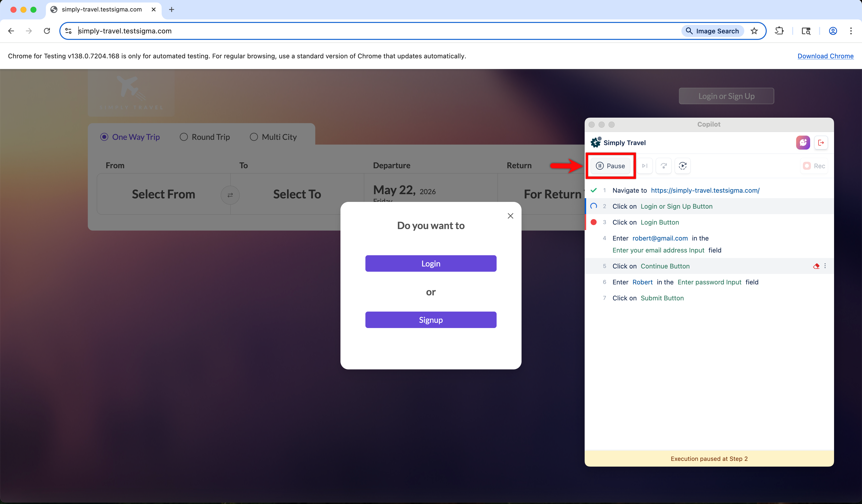Toggle the red breakpoint on step 3
Screen dimensions: 862x504
pyautogui.click(x=593, y=222)
